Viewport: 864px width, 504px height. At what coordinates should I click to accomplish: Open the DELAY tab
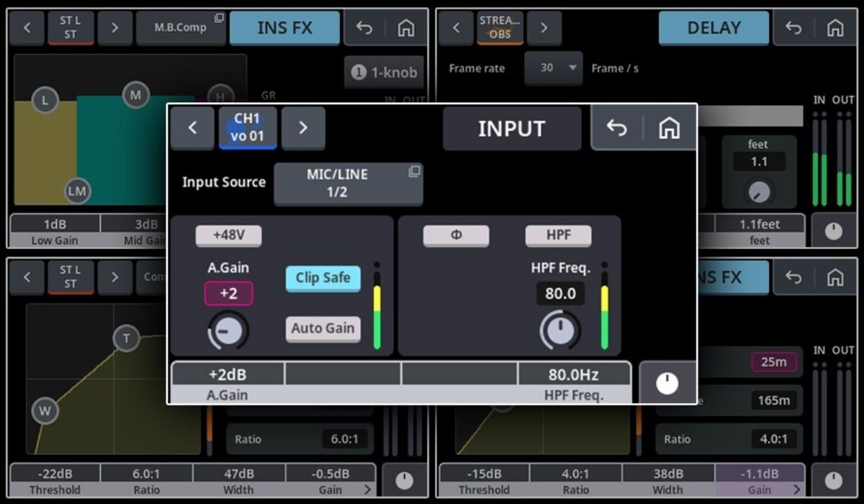click(714, 28)
